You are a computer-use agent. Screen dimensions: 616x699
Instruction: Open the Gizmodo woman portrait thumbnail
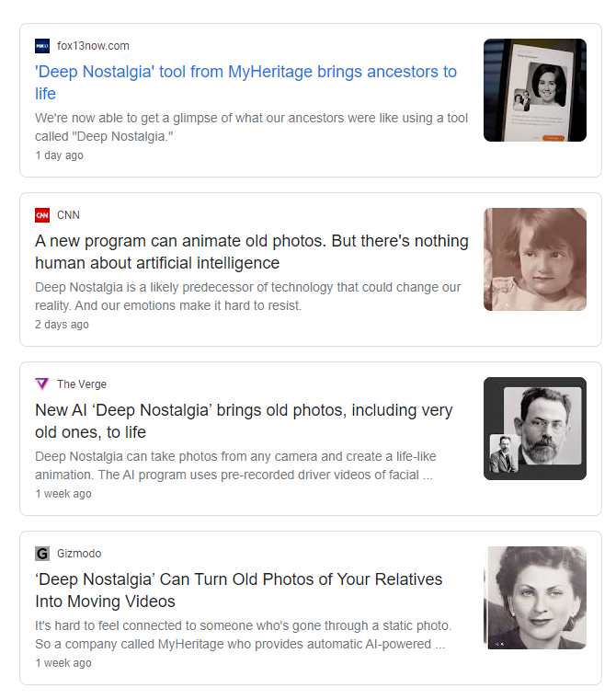(x=535, y=598)
